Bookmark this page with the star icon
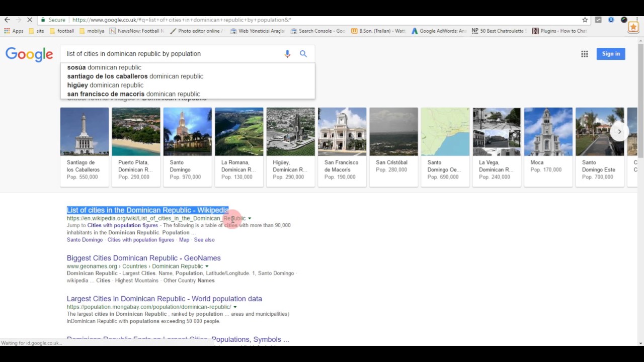 point(585,20)
